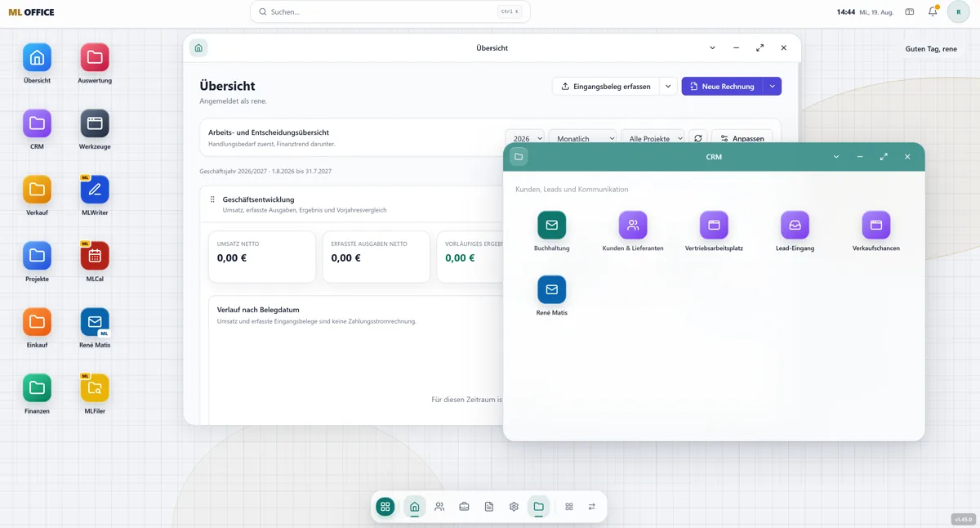This screenshot has width=980, height=528.
Task: Click the home icon in Übersicht title bar
Action: tap(198, 48)
